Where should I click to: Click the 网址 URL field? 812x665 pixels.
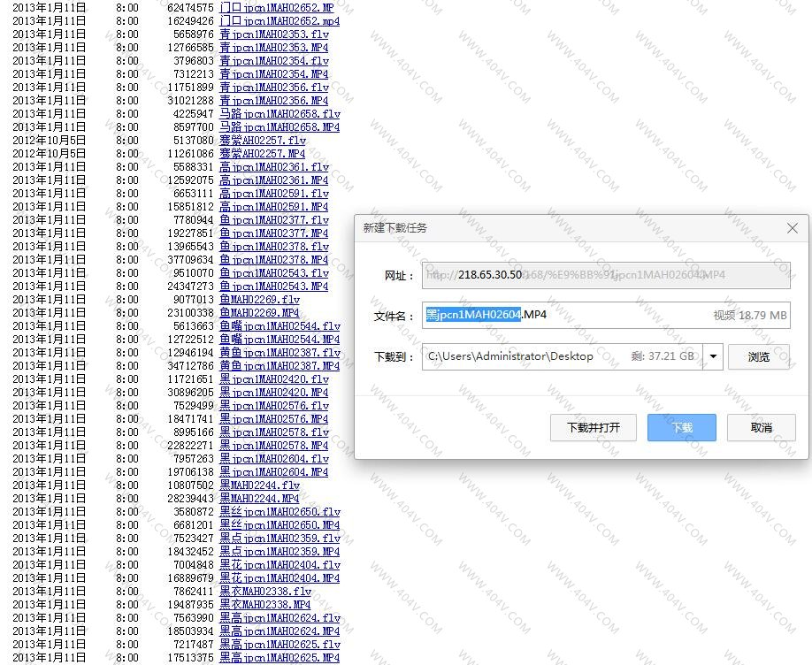[x=605, y=275]
